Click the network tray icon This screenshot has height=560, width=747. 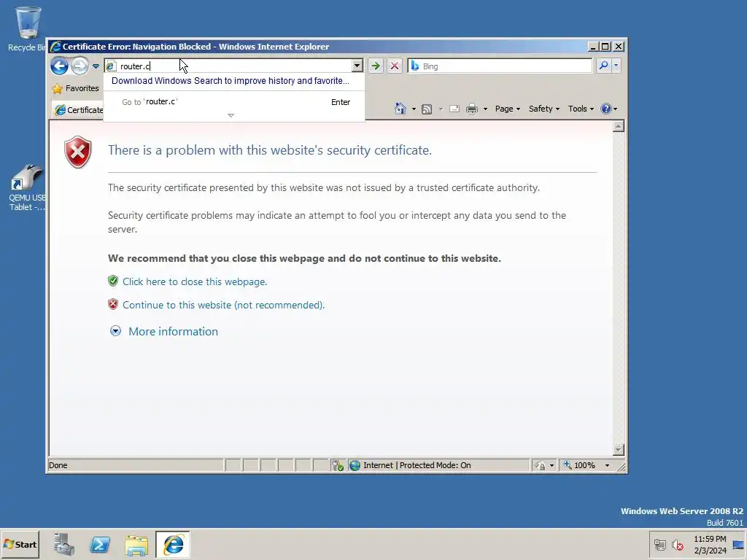pyautogui.click(x=659, y=544)
